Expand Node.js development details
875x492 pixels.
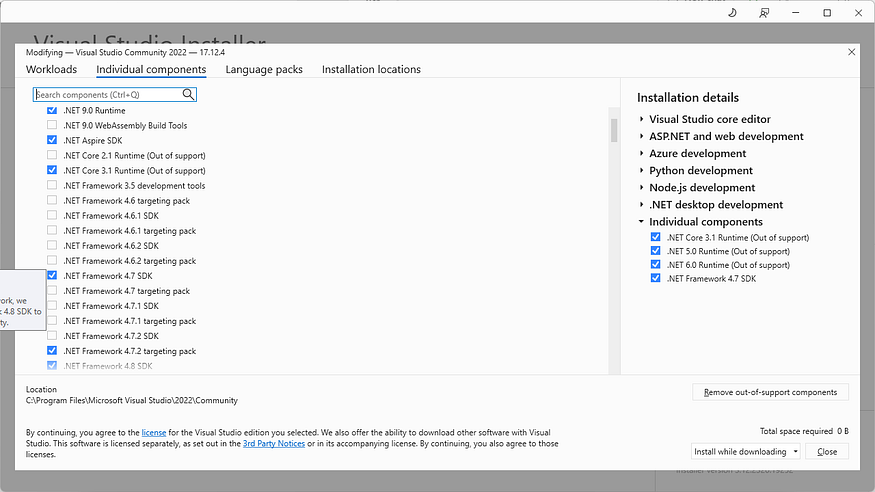tap(642, 187)
